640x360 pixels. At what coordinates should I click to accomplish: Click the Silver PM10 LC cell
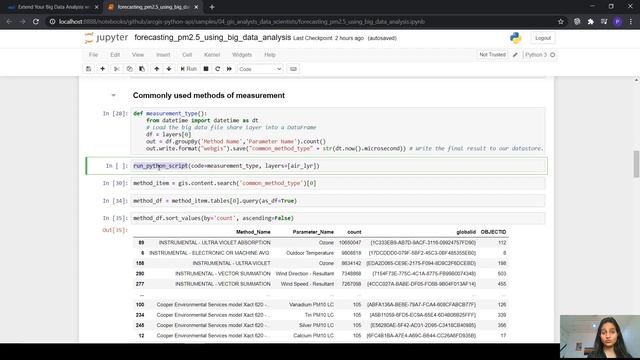coord(316,325)
